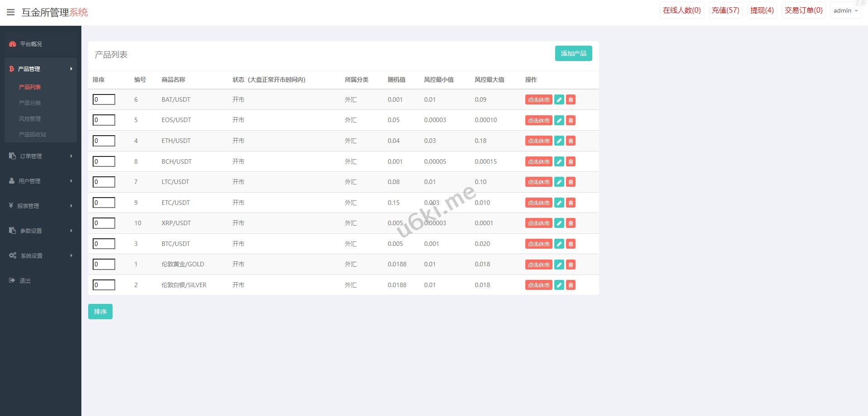This screenshot has width=868, height=416.
Task: Go to 风控管理 in the sidebar
Action: tap(30, 119)
